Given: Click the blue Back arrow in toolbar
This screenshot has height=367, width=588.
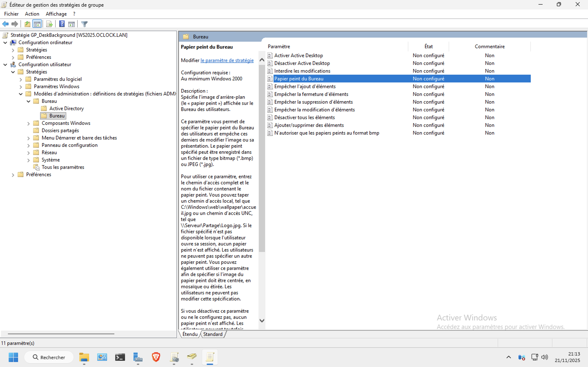Looking at the screenshot, I should [x=5, y=24].
